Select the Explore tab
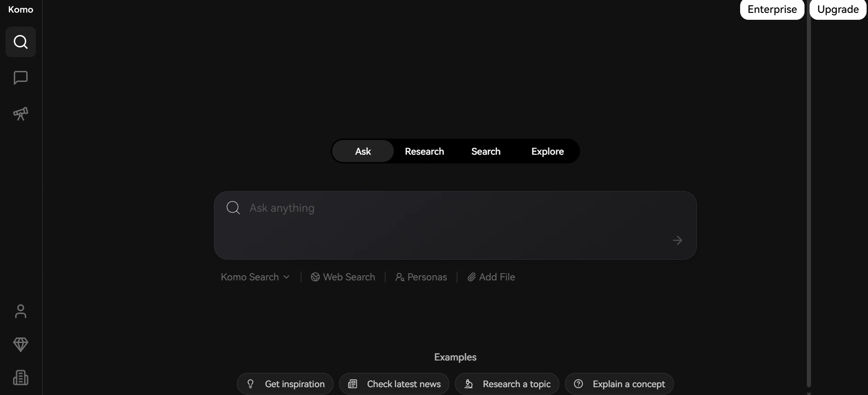Screen dimensions: 868x395 pyautogui.click(x=547, y=151)
